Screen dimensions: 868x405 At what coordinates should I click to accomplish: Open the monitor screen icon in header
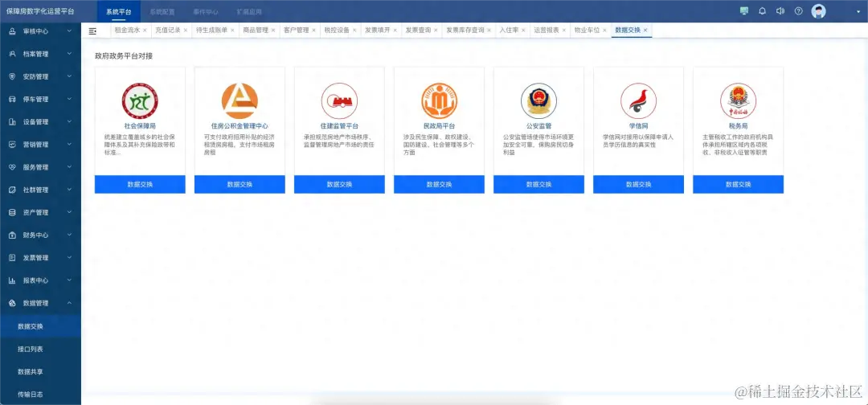pos(744,10)
